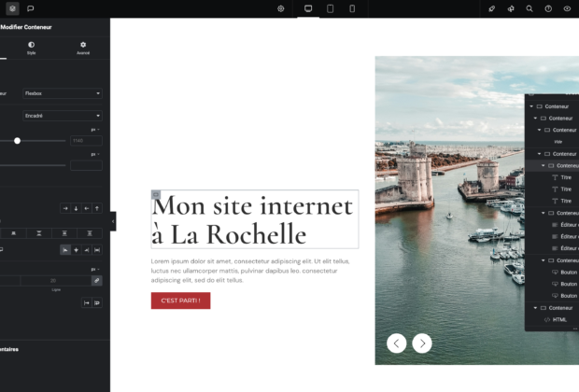Click the empty min height input field
579x392 pixels.
(86, 165)
